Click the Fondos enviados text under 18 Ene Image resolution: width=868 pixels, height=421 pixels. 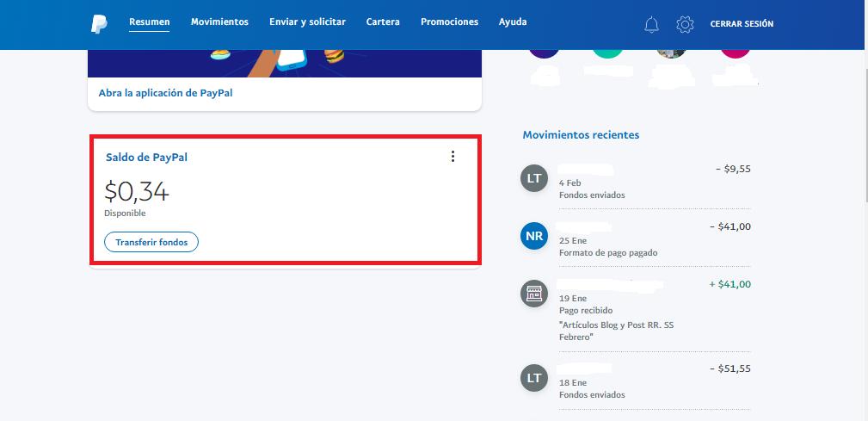click(592, 395)
